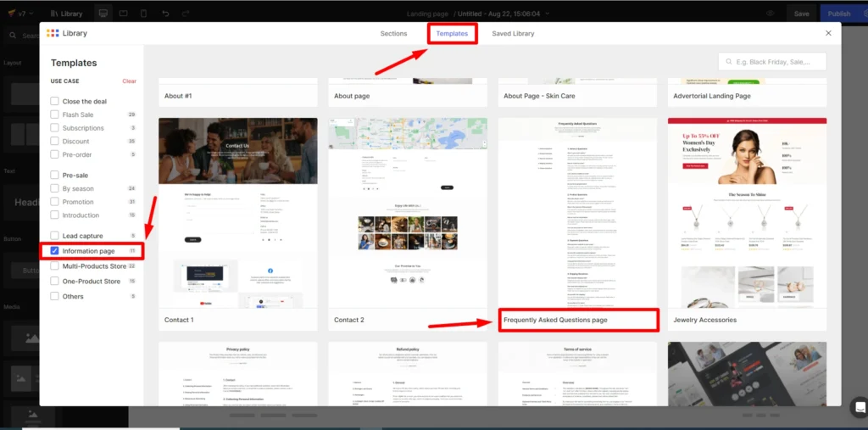Screen dimensions: 868x430
Task: Click the search icon in background sidebar
Action: click(13, 36)
